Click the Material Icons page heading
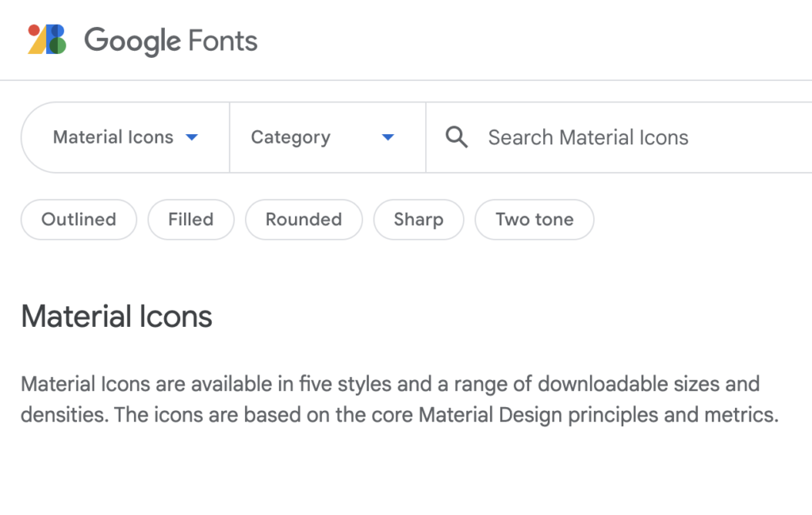 point(117,317)
